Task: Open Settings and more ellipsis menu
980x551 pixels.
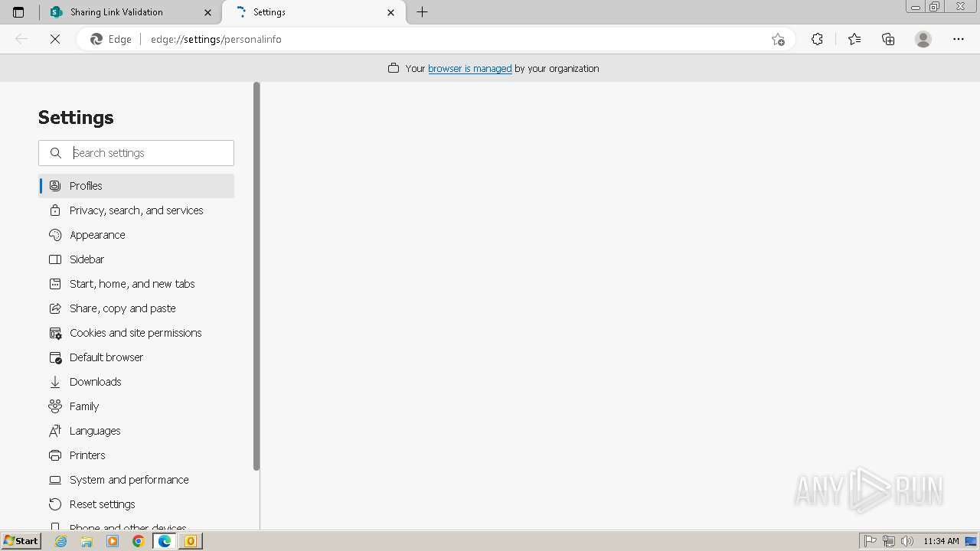Action: (959, 39)
